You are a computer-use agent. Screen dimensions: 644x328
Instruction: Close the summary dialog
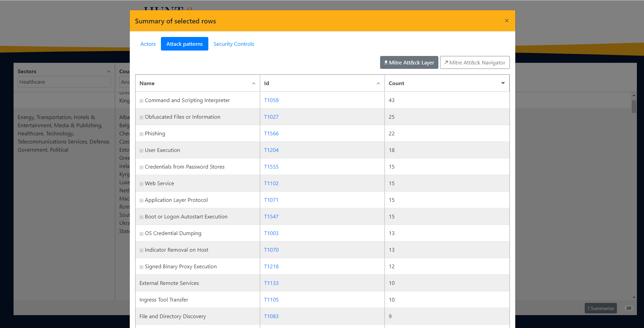tap(507, 21)
